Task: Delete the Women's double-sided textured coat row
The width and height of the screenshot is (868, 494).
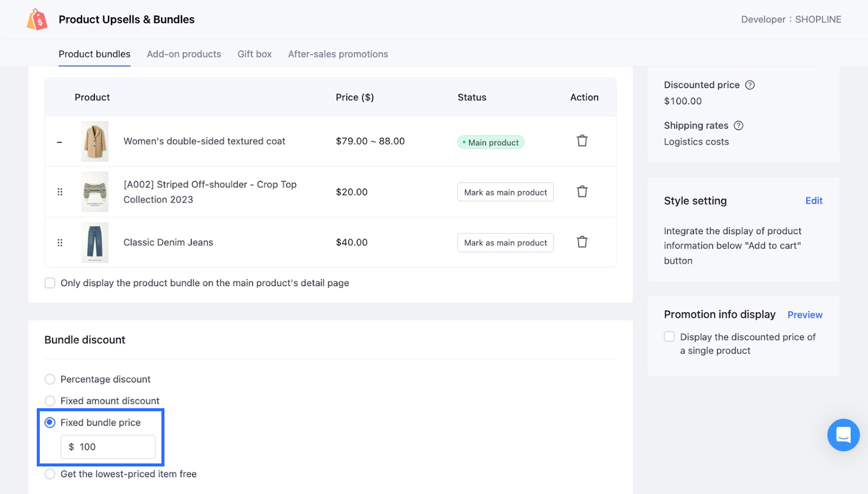Action: pos(582,141)
